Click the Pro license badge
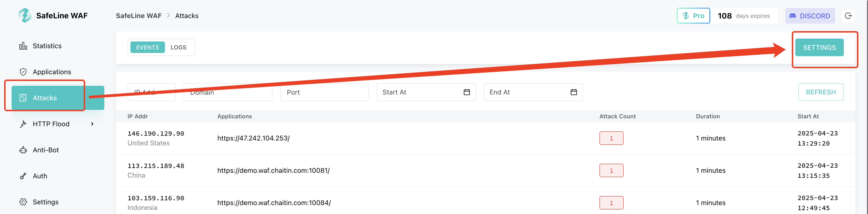This screenshot has width=868, height=214. [x=693, y=16]
